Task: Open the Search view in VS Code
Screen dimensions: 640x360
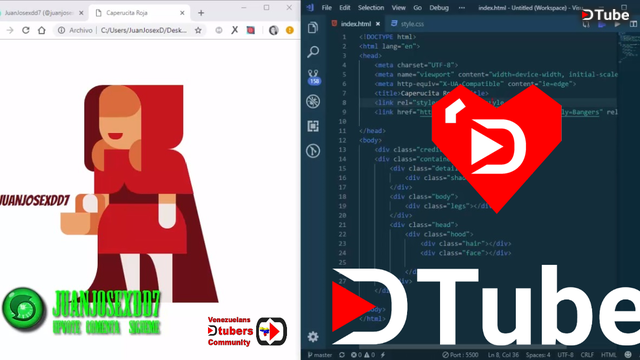Action: [x=313, y=52]
